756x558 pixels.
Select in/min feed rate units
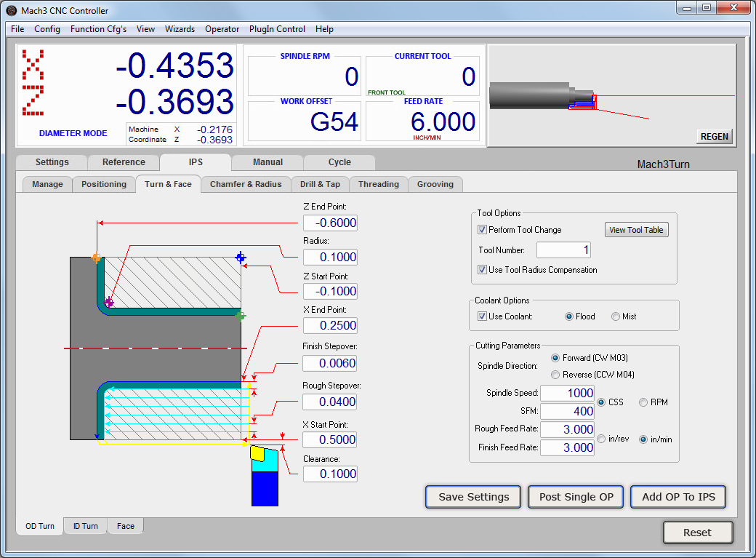pyautogui.click(x=643, y=439)
